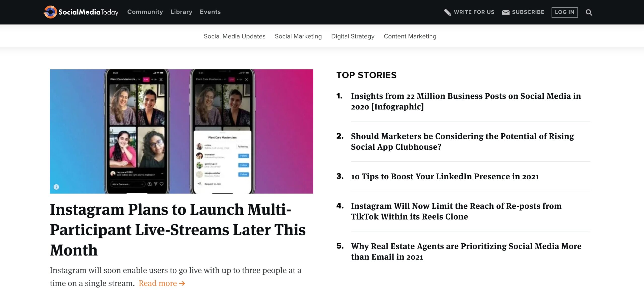Open the Library menu item

[181, 12]
